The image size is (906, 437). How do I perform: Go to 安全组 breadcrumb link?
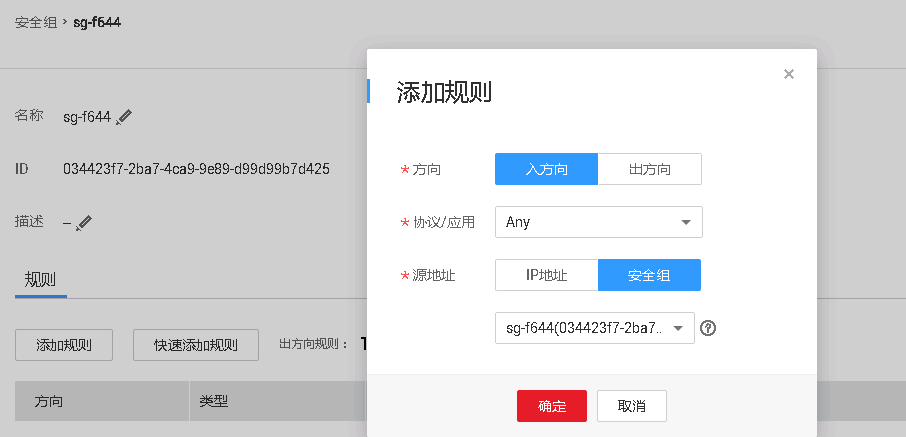(x=36, y=23)
